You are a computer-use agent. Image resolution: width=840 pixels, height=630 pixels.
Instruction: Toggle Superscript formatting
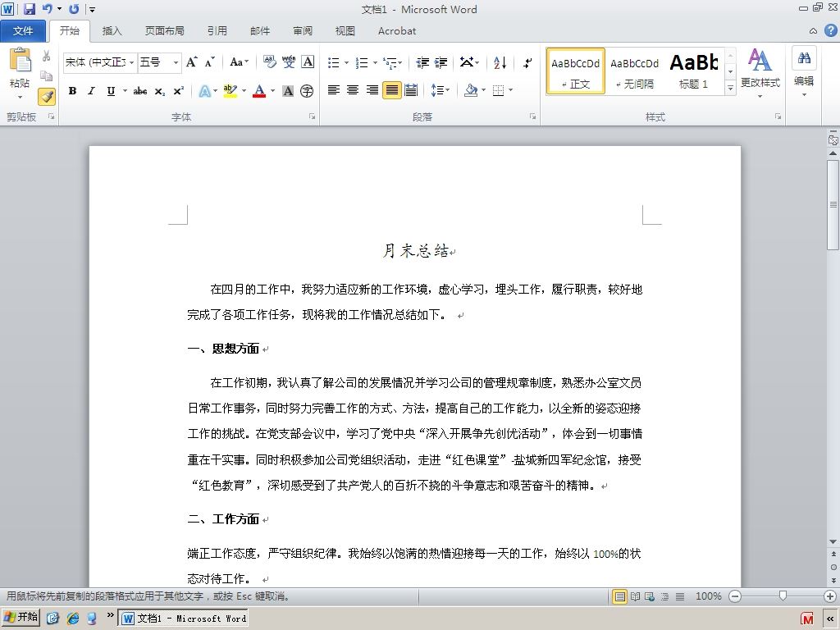[178, 91]
